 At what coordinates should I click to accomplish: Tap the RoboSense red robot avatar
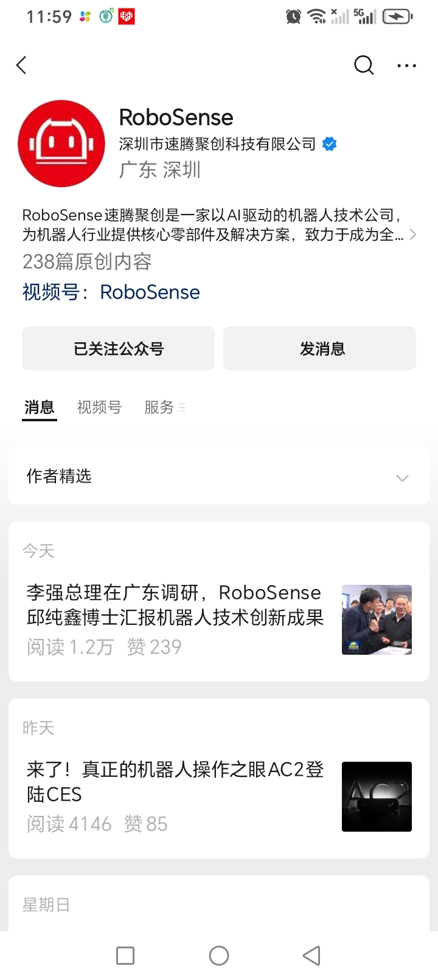coord(61,143)
